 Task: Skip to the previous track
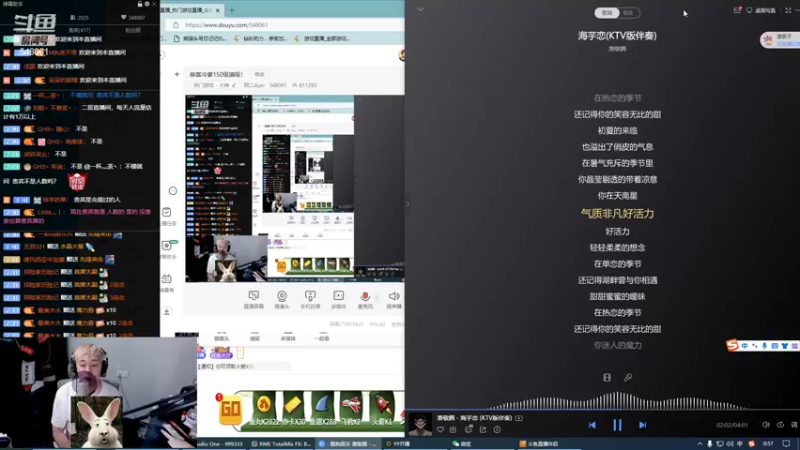click(x=592, y=425)
